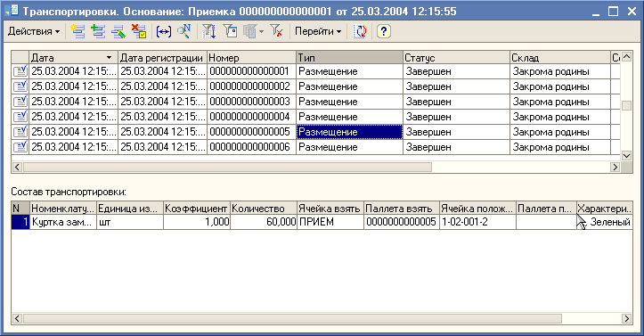This screenshot has height=336, width=644.
Task: Click the posted document icon of row 000000000000005
Action: tap(20, 132)
